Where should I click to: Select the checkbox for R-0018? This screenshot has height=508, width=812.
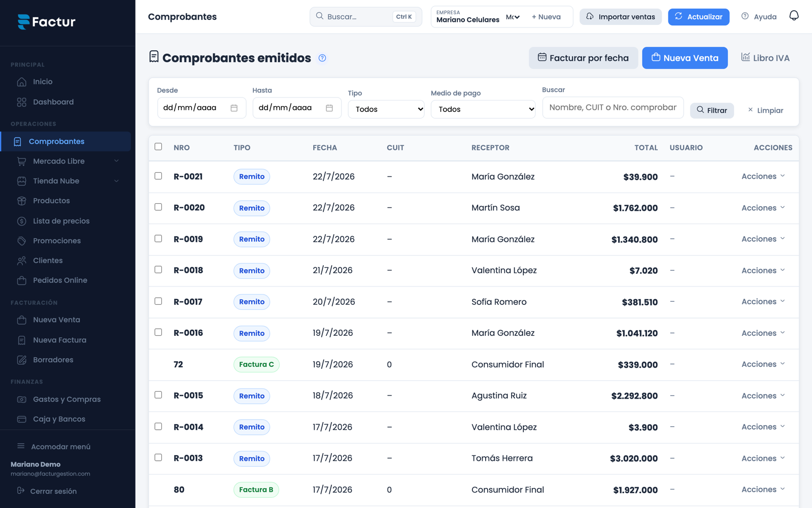(x=158, y=270)
